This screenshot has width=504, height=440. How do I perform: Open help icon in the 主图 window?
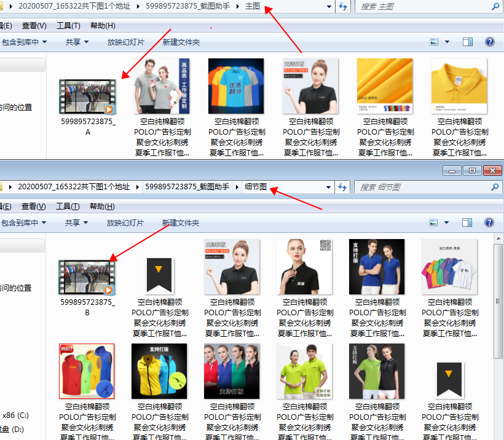click(x=489, y=42)
